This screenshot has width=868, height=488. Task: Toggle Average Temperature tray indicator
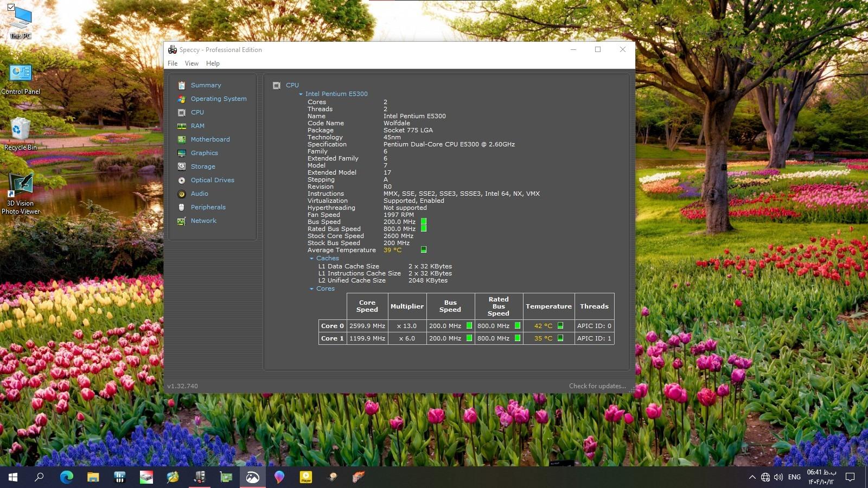[424, 249]
